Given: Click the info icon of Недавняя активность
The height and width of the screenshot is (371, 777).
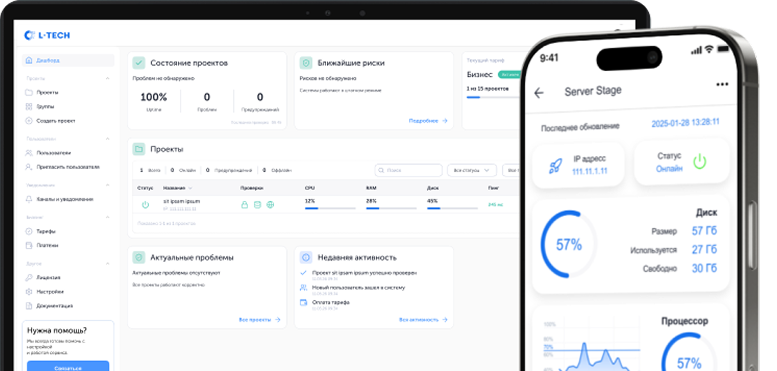Looking at the screenshot, I should tap(306, 258).
